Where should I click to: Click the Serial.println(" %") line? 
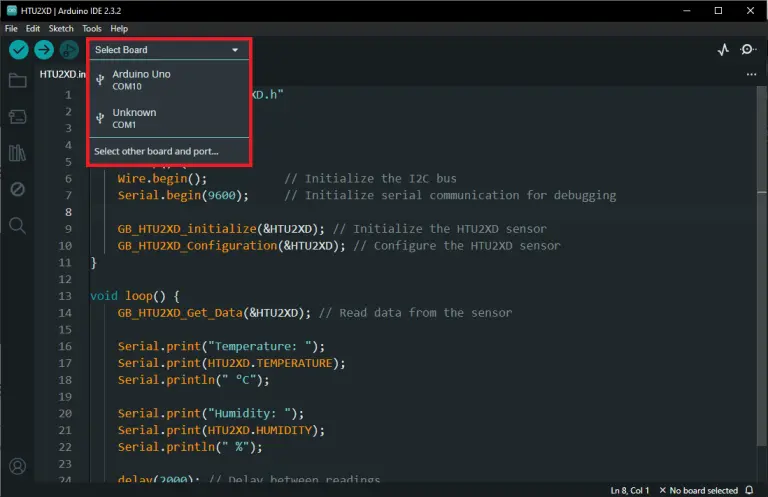click(190, 447)
